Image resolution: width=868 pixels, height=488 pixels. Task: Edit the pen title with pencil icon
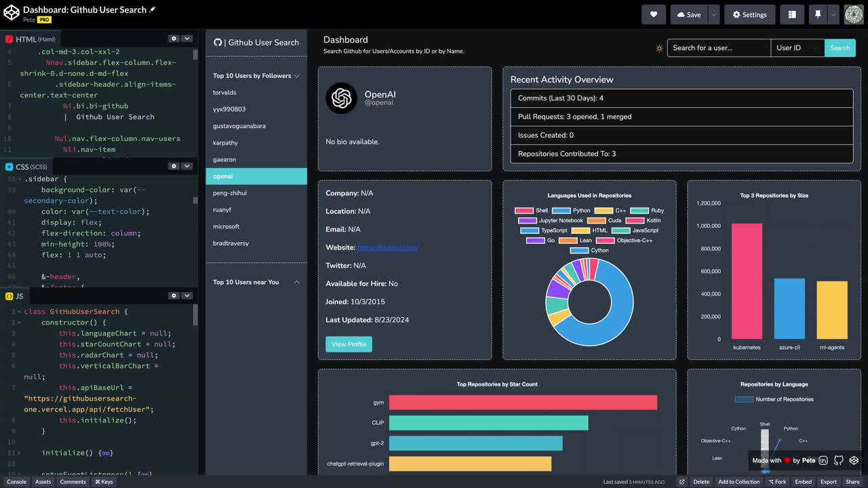point(153,9)
